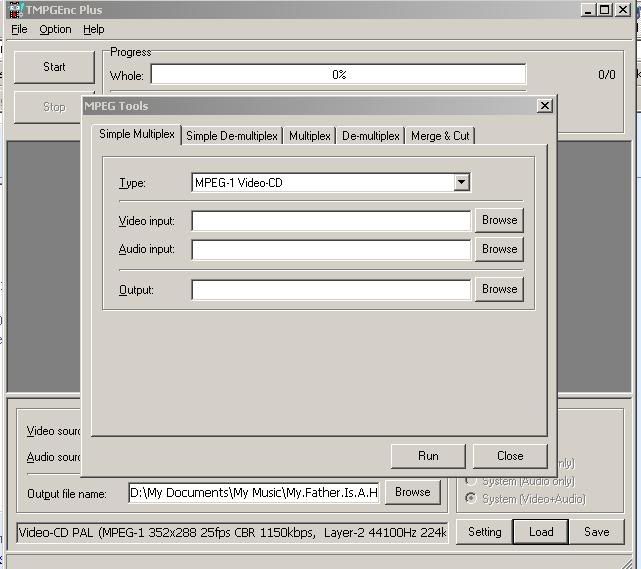
Task: Click the Setting button
Action: (484, 532)
